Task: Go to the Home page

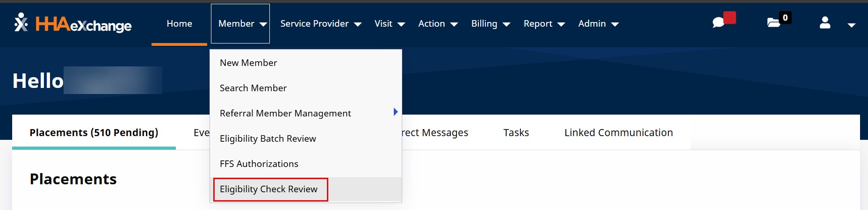Action: coord(179,24)
